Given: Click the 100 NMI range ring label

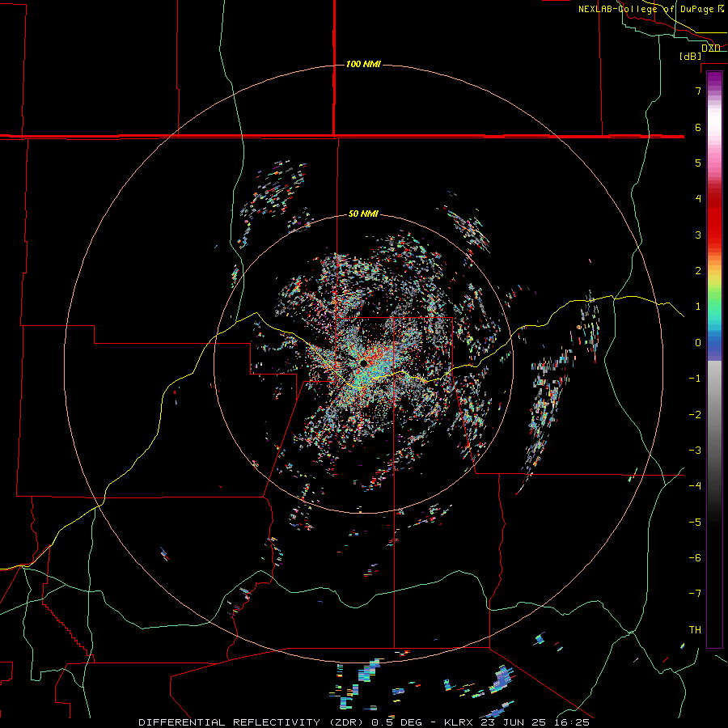Looking at the screenshot, I should 363,64.
